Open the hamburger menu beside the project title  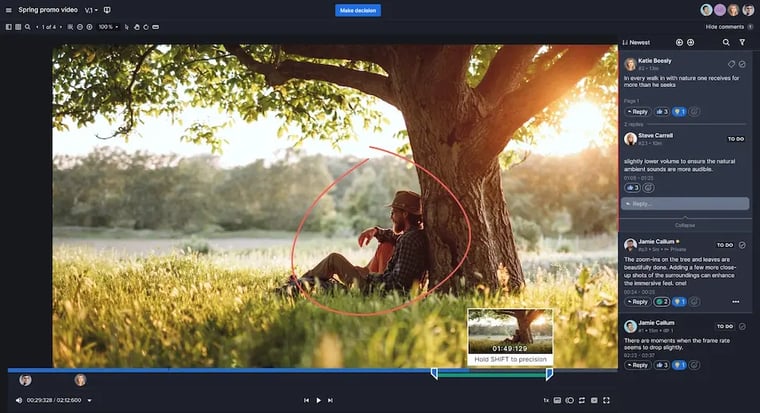click(x=8, y=9)
